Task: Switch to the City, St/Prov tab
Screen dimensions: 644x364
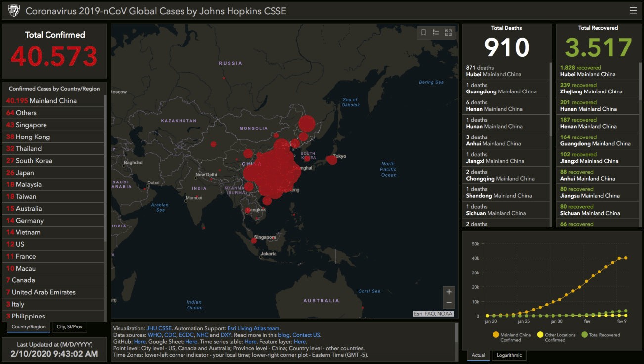Action: pos(69,327)
